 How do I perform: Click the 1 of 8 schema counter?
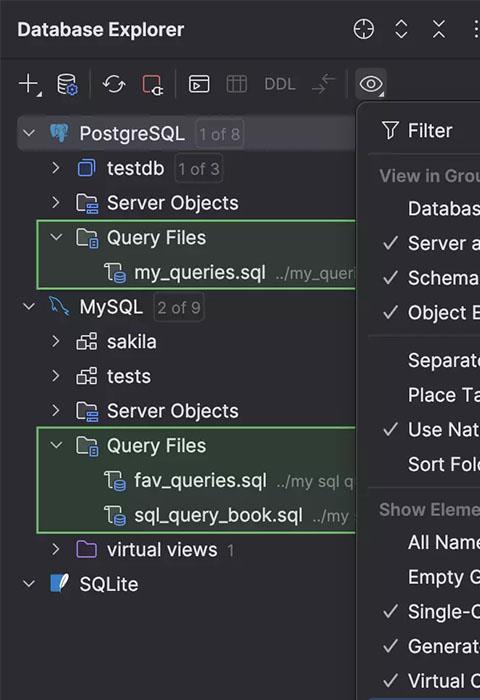[219, 134]
